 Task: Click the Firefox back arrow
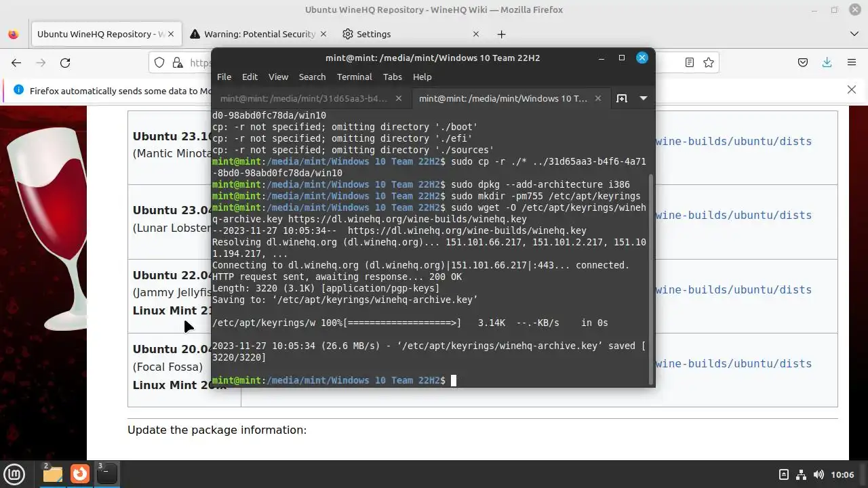point(16,62)
